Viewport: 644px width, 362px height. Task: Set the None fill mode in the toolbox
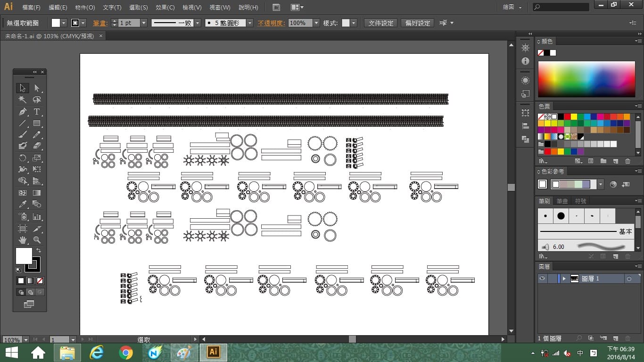40,281
